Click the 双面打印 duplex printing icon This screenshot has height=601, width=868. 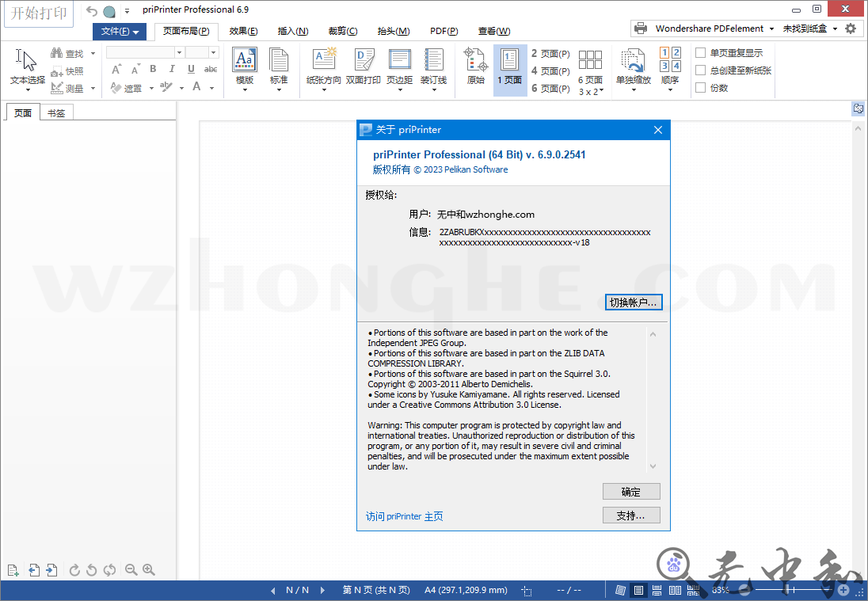point(364,67)
